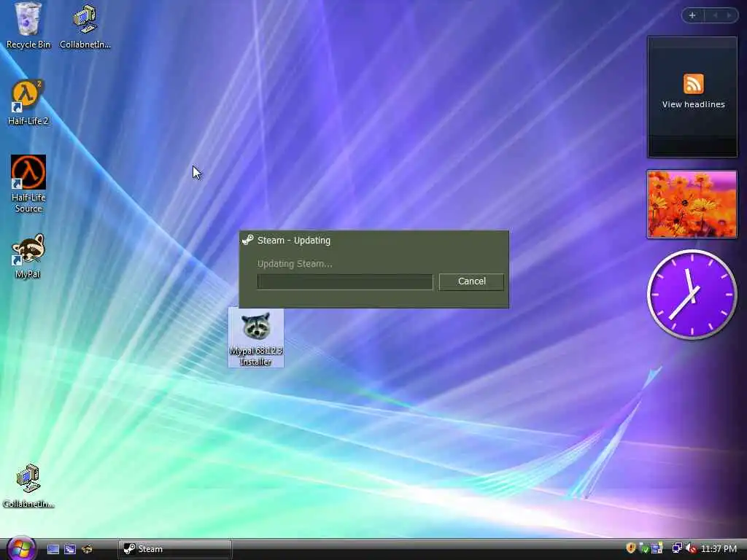Click the Steam update progress bar
This screenshot has height=560, width=747.
coord(345,281)
